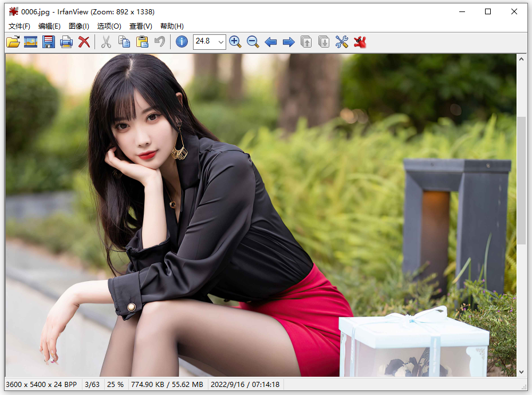Open a file using the folder icon
The width and height of the screenshot is (532, 395).
[x=13, y=41]
